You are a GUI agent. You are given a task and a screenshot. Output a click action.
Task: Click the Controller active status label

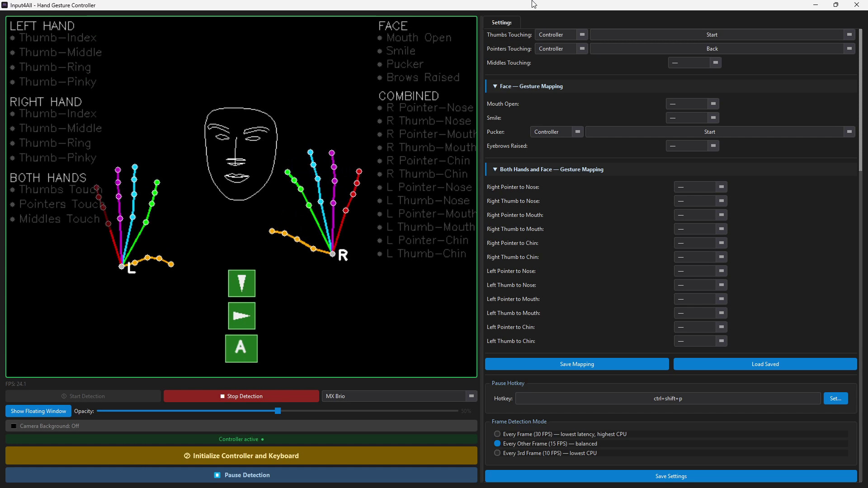coord(241,439)
